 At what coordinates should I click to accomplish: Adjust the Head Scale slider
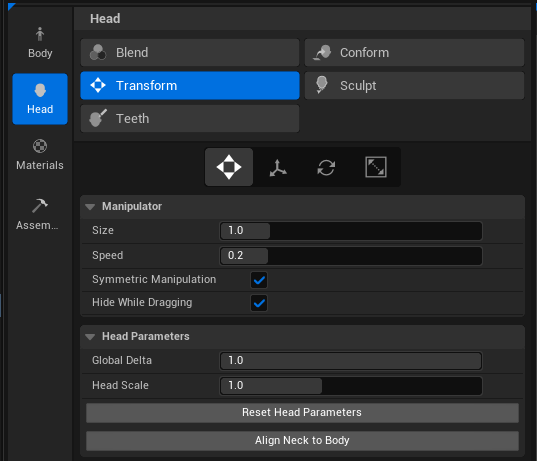(x=351, y=386)
